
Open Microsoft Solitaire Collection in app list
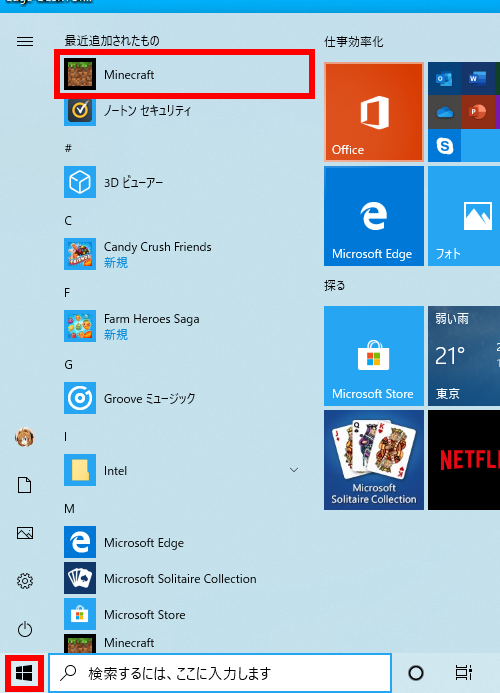point(184,578)
